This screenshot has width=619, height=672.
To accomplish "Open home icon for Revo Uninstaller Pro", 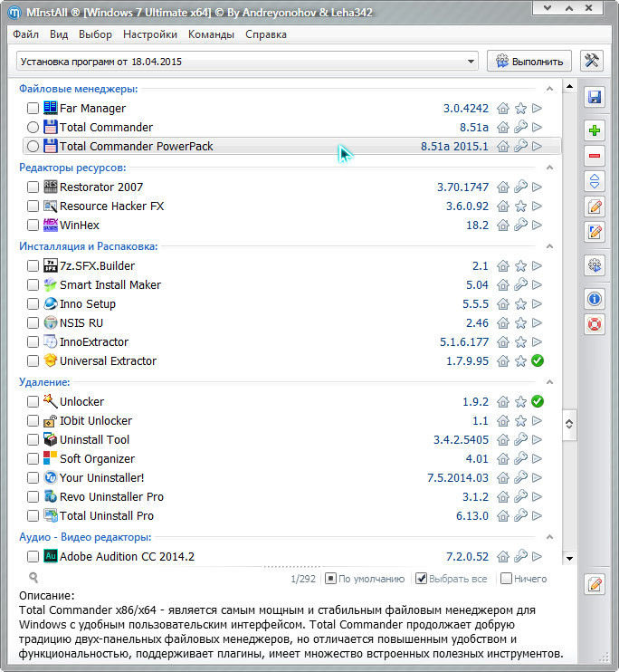I will (x=503, y=496).
